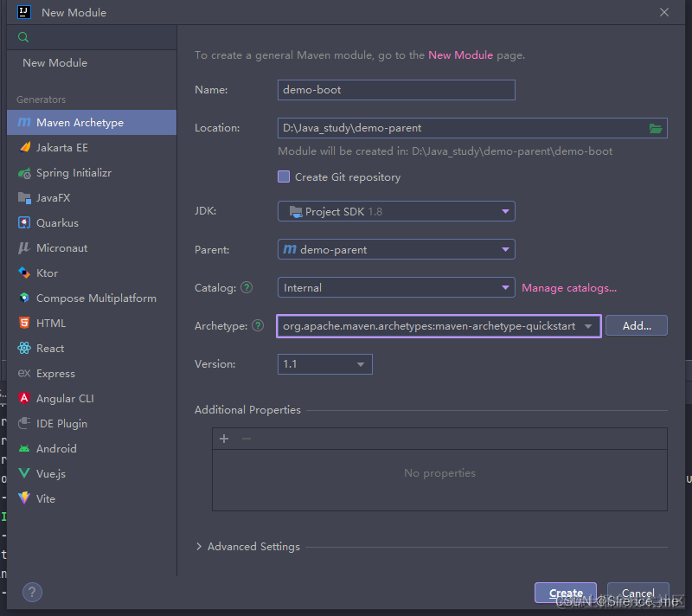Select the Android list row
Image resolution: width=692 pixels, height=616 pixels.
coord(92,449)
